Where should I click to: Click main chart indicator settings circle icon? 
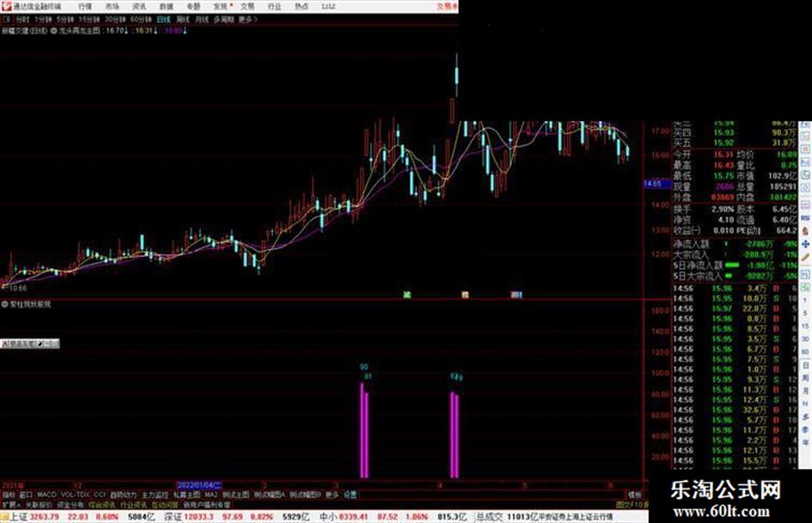tap(54, 31)
